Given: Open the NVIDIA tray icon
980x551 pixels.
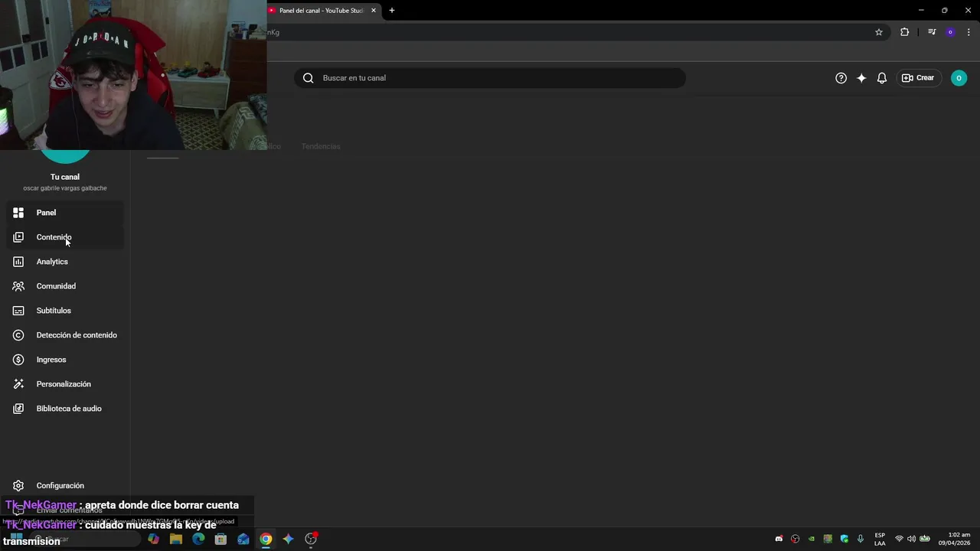Looking at the screenshot, I should (812, 539).
